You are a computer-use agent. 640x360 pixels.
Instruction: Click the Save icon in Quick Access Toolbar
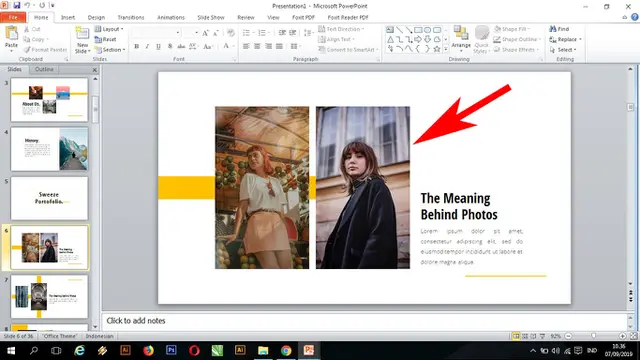click(x=17, y=5)
